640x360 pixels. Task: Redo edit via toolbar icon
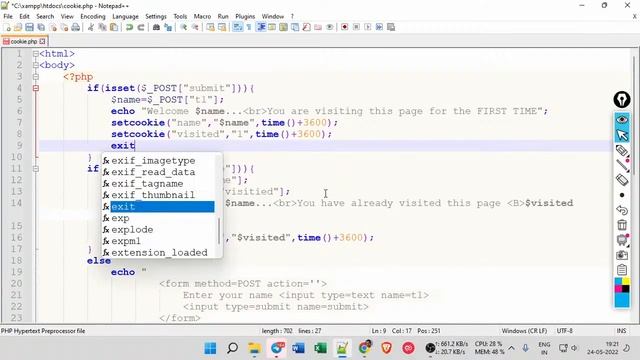tap(141, 27)
